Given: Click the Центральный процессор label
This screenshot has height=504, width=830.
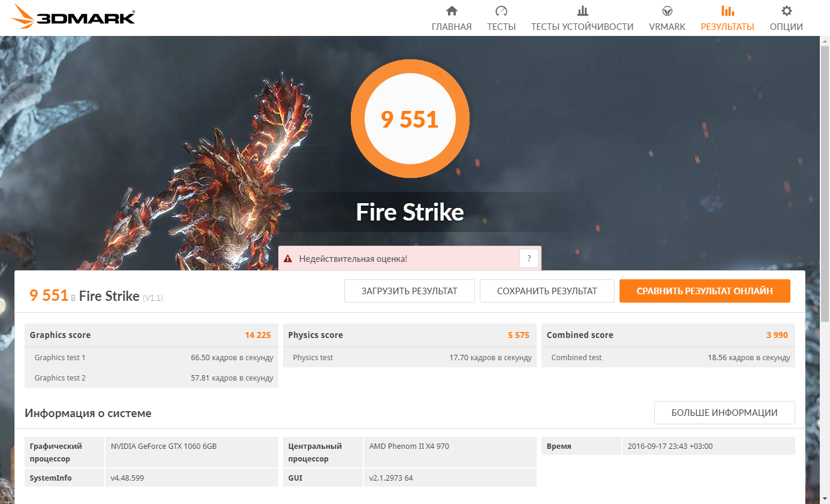Looking at the screenshot, I should [315, 452].
